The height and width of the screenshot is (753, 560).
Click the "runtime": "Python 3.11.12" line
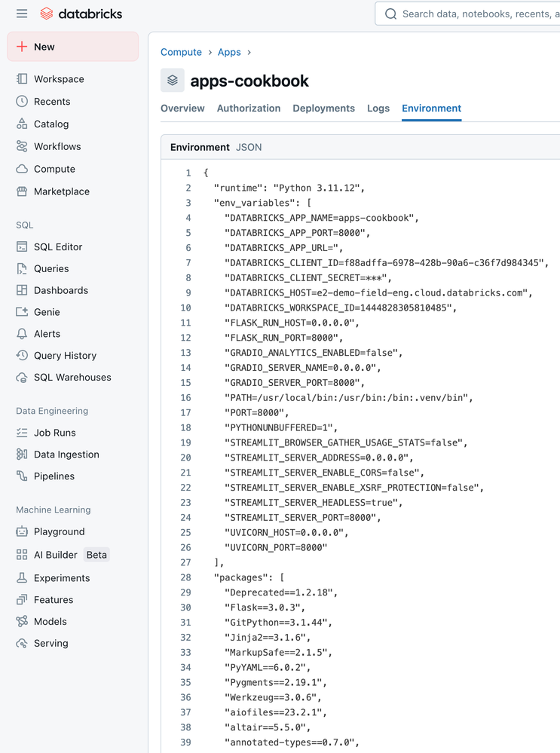289,188
